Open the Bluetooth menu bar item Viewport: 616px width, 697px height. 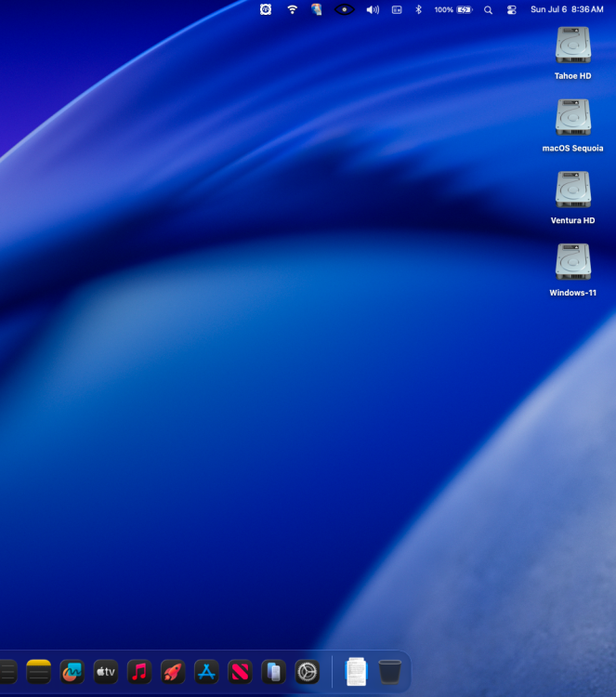[418, 9]
